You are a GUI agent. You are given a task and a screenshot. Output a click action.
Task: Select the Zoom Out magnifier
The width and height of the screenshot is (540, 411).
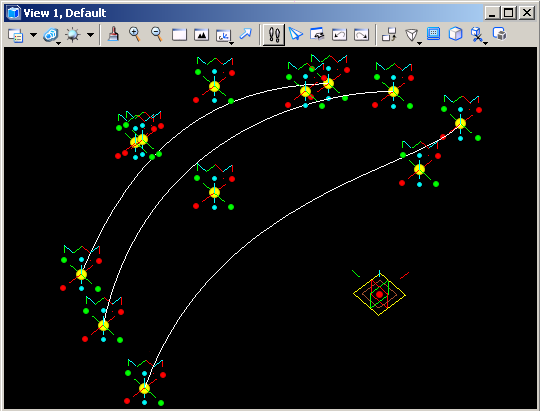157,34
